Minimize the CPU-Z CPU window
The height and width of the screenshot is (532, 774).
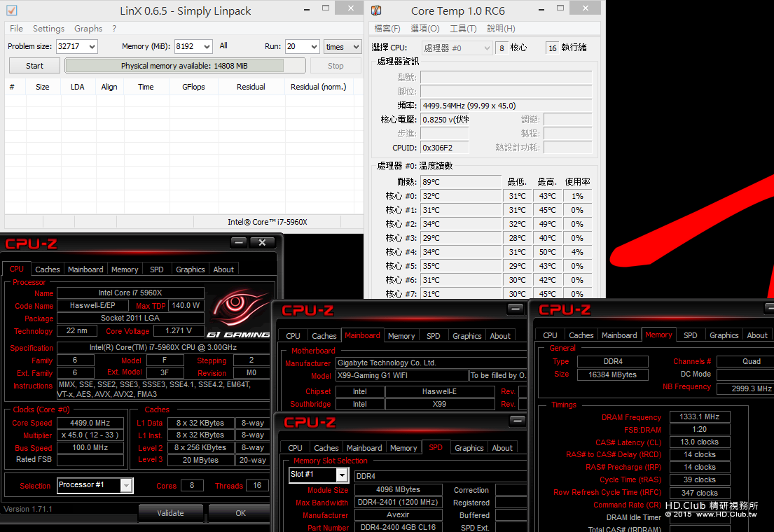pyautogui.click(x=239, y=242)
